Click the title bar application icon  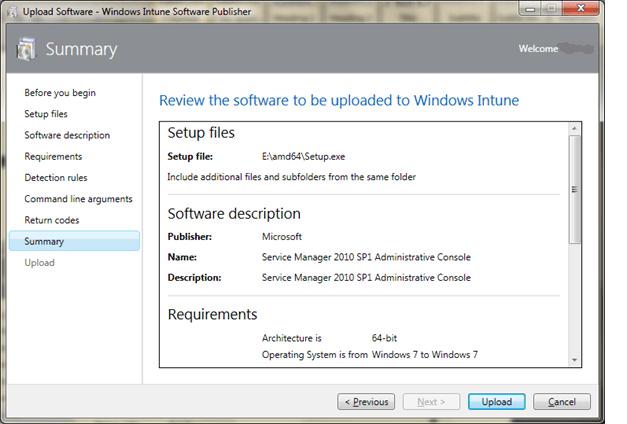[12, 10]
